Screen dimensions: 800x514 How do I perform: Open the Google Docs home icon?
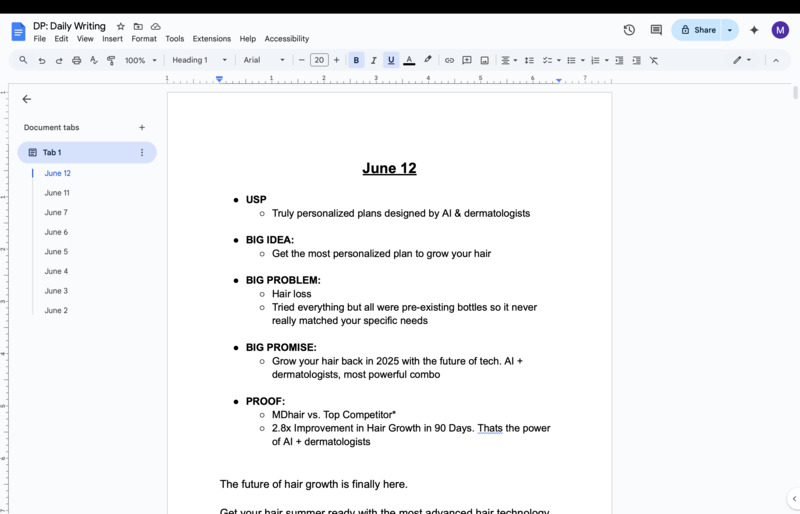pyautogui.click(x=18, y=32)
